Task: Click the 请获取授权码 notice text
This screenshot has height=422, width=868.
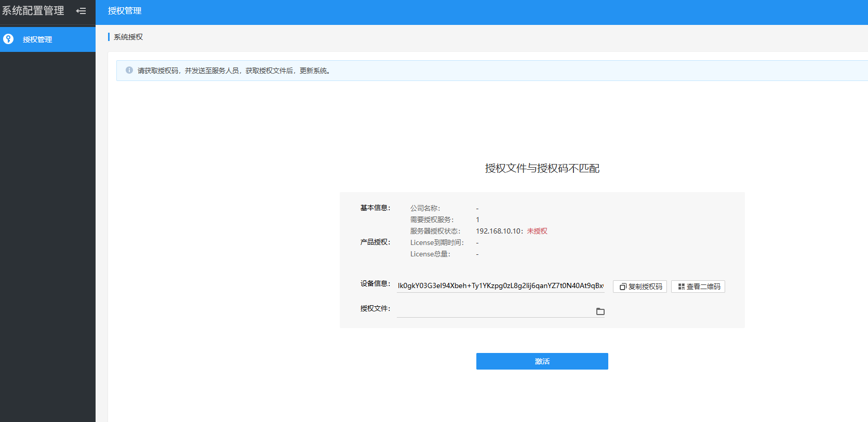Action: (x=234, y=71)
